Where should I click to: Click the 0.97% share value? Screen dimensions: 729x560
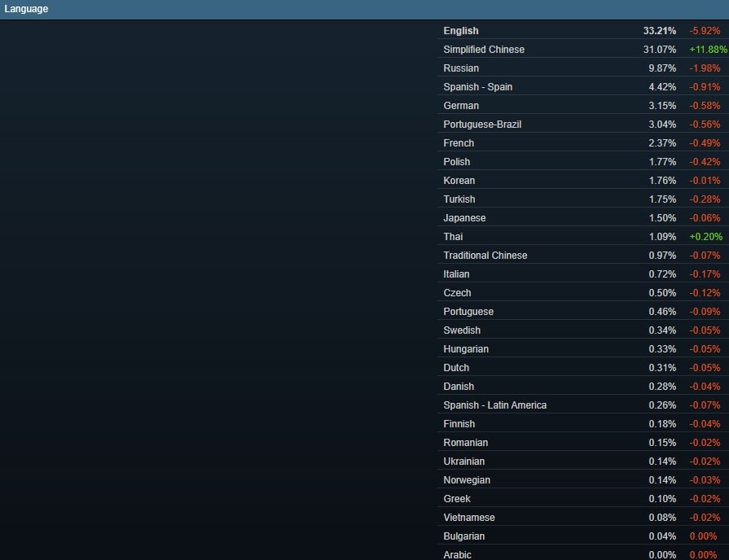click(662, 255)
